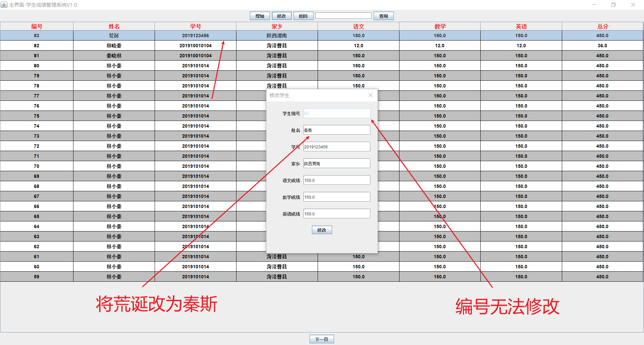This screenshot has height=345, width=644.
Task: Click the 学号 column header
Action: [x=196, y=26]
